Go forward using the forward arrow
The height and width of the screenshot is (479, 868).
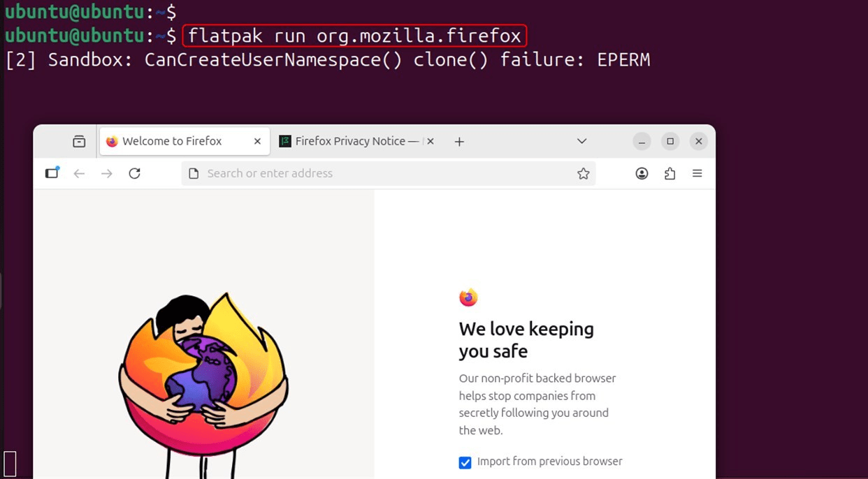(x=106, y=173)
